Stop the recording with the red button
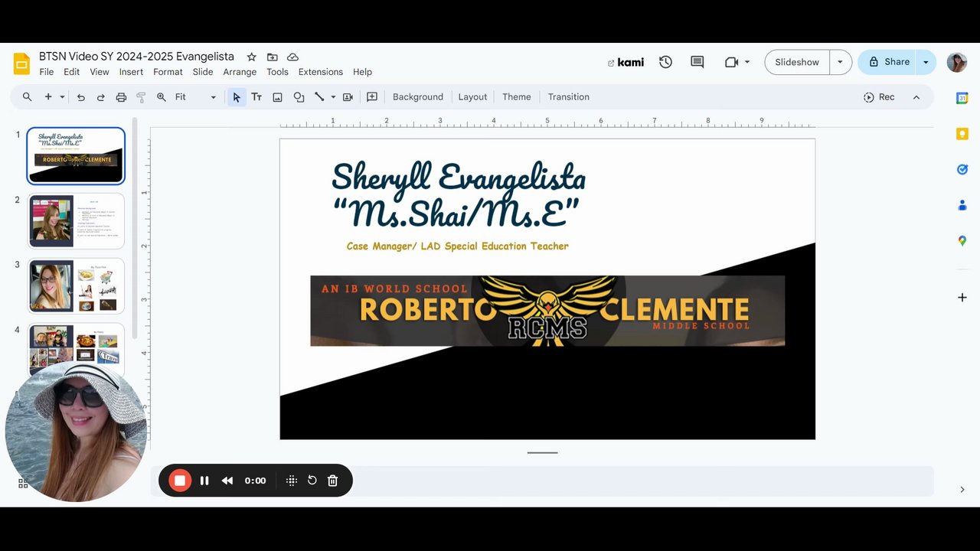Image resolution: width=980 pixels, height=551 pixels. pyautogui.click(x=180, y=481)
